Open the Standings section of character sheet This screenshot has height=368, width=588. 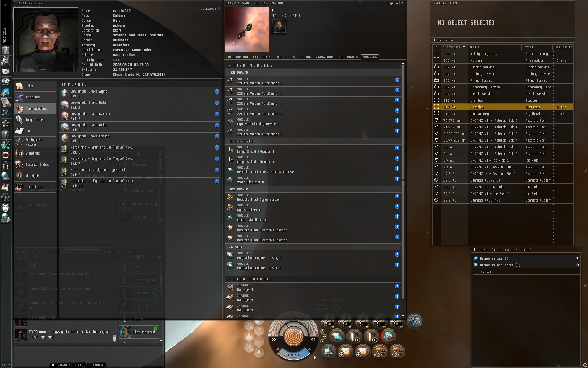[x=35, y=153]
